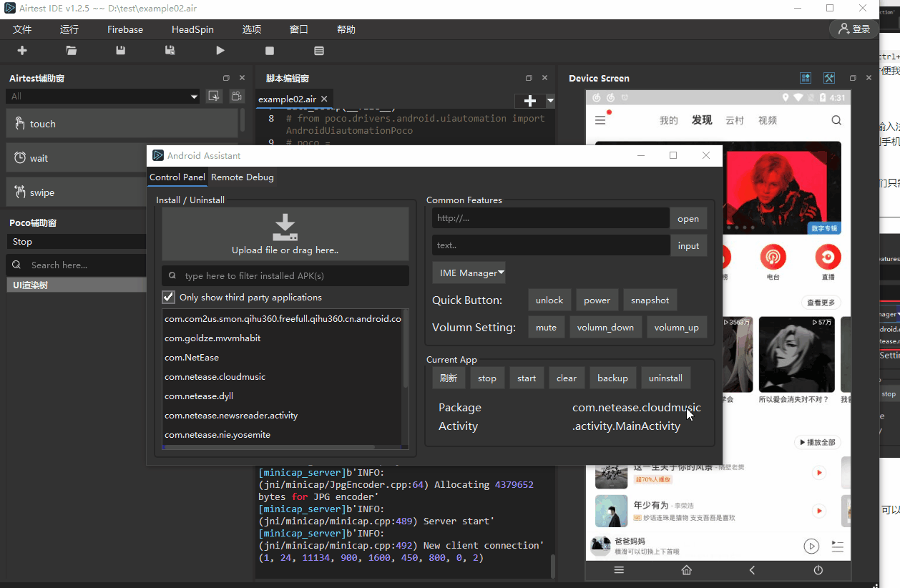Screen dimensions: 900x588
Task: Save the script with the floppy disk icon
Action: tap(121, 51)
